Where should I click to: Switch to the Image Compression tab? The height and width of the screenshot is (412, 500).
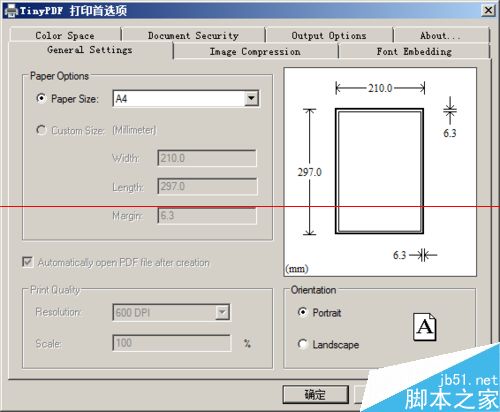255,52
